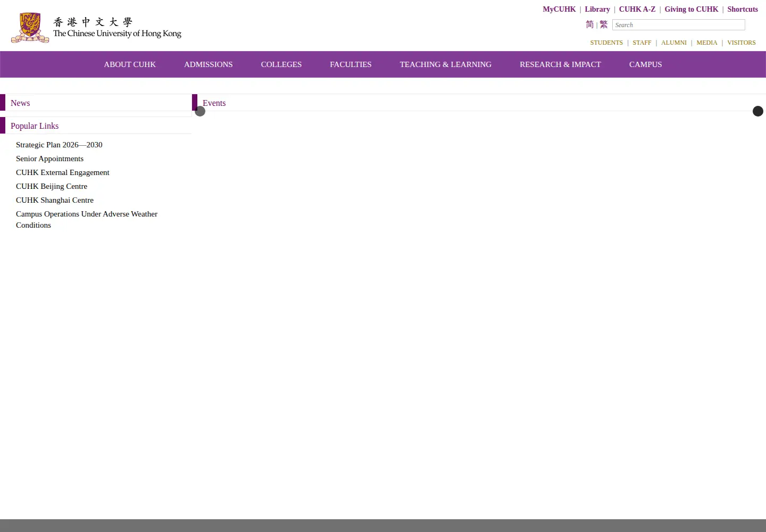The image size is (766, 532).
Task: Open the VISITORS audience link
Action: pos(742,43)
